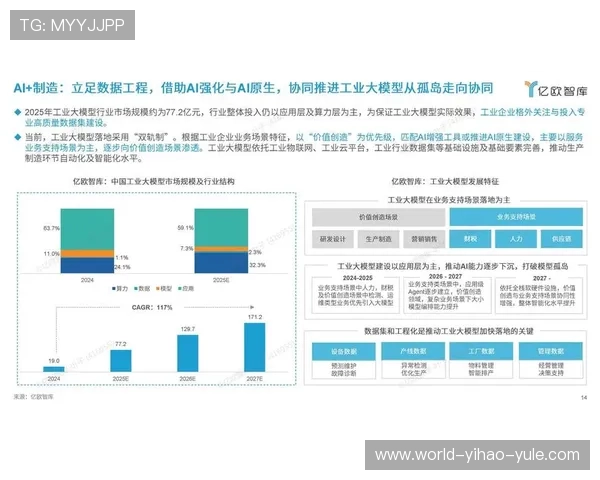Click the blue bar labeled 171.2

254,347
